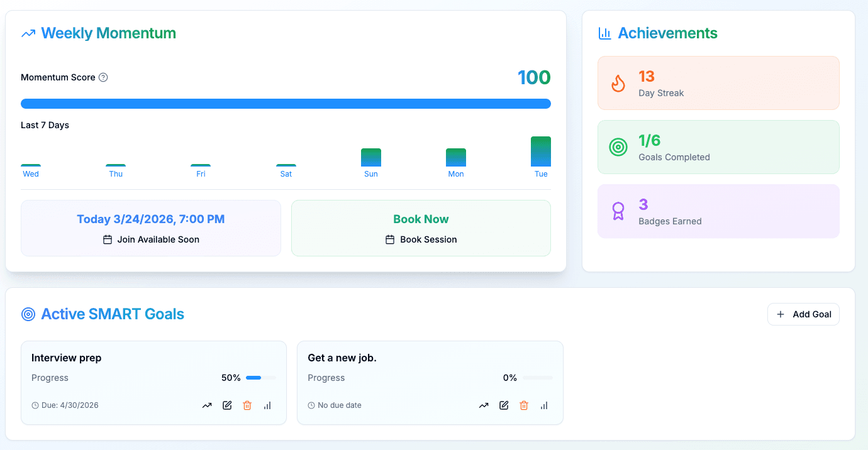Click the Achievements heading

pyautogui.click(x=668, y=33)
